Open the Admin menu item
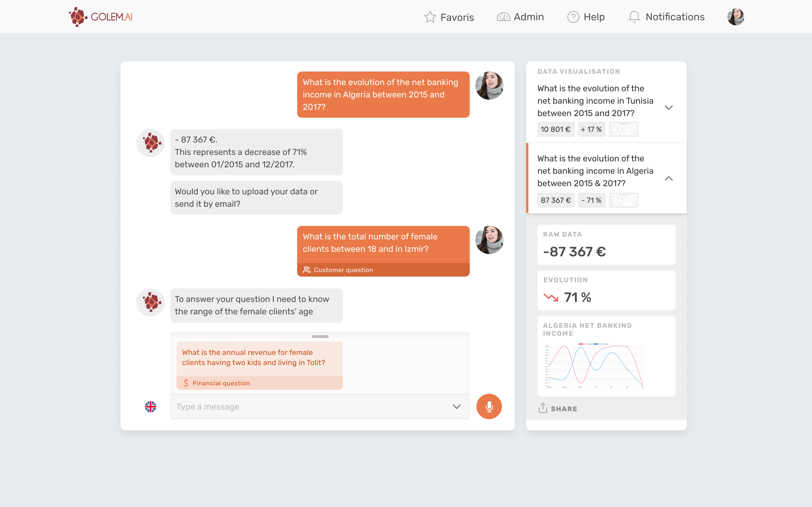Image resolution: width=812 pixels, height=507 pixels. click(x=528, y=17)
